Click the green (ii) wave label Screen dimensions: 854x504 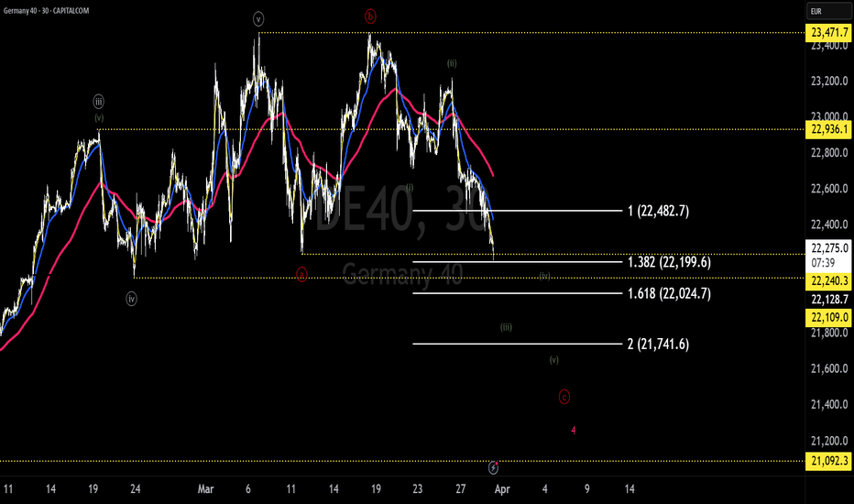pos(452,63)
